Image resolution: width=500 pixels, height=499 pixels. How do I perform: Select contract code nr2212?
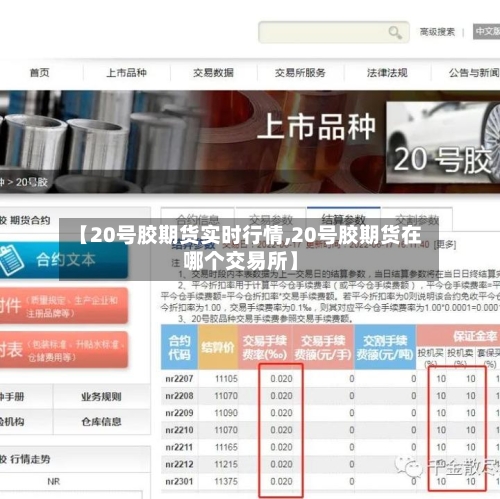(x=179, y=464)
